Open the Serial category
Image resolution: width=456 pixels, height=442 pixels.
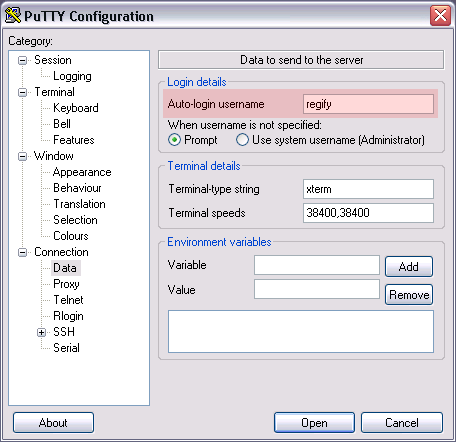(66, 348)
